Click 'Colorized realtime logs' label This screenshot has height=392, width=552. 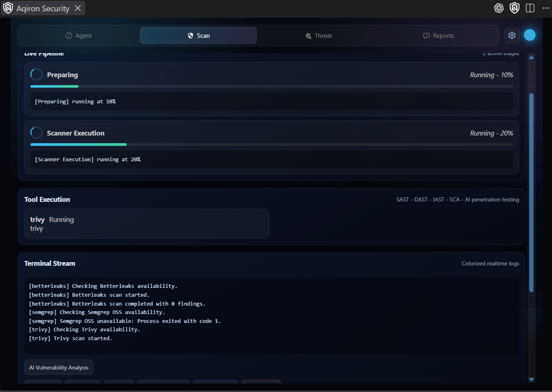[490, 263]
